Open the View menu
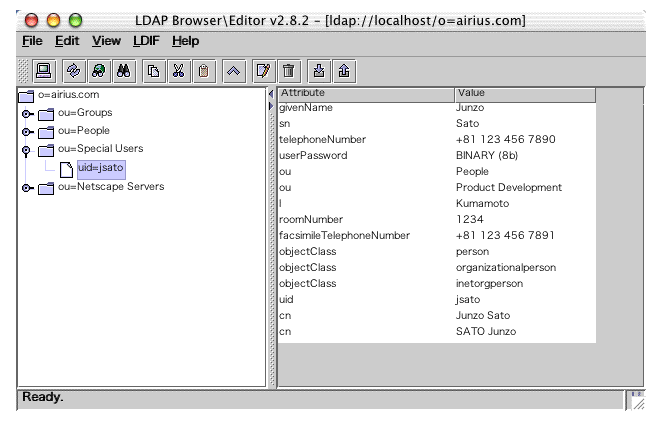663x422 pixels. click(x=107, y=41)
